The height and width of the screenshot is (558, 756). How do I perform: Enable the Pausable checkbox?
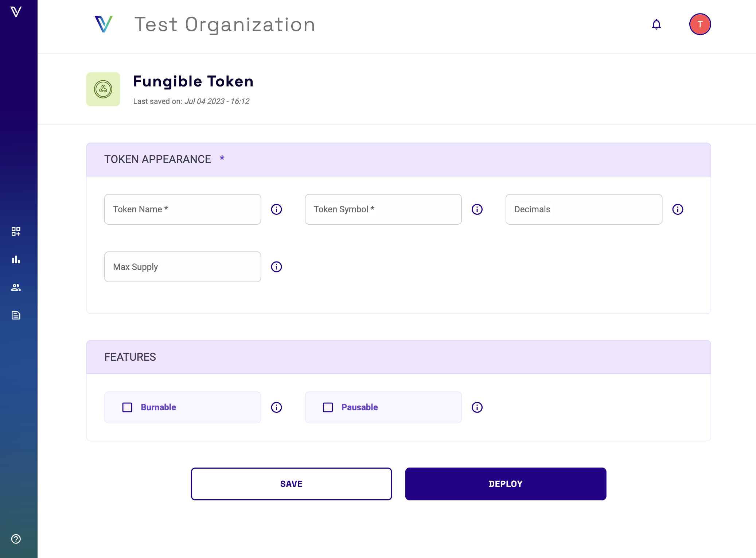point(328,407)
